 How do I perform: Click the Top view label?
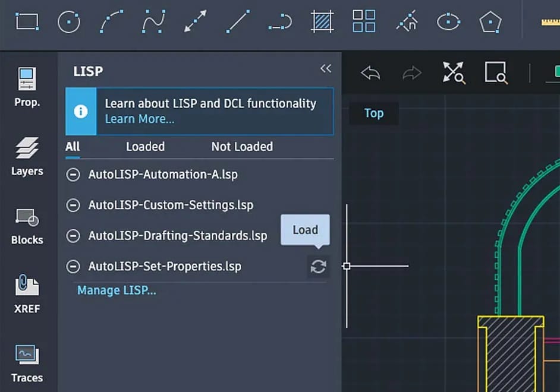[374, 113]
